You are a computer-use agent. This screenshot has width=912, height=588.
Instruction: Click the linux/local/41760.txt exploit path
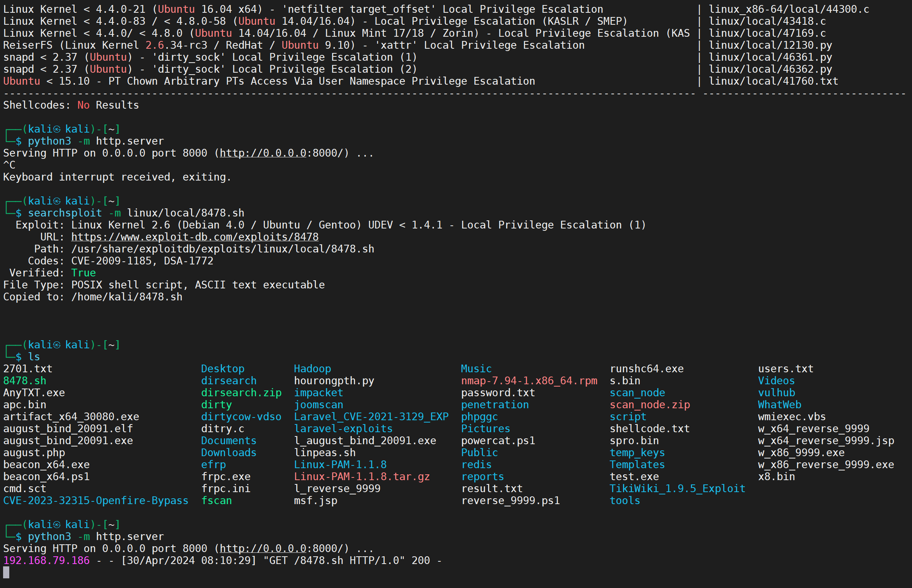[x=773, y=81]
